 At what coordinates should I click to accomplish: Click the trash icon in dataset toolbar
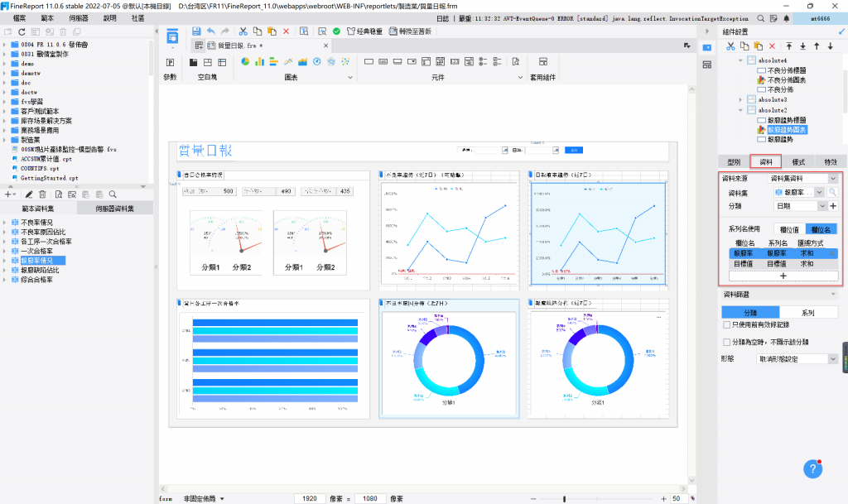click(x=43, y=194)
